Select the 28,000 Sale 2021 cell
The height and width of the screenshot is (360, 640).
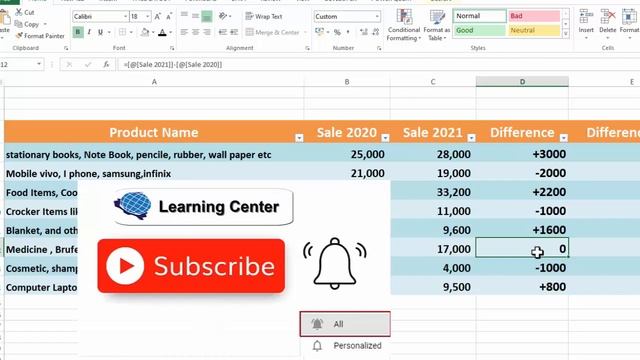click(x=433, y=154)
